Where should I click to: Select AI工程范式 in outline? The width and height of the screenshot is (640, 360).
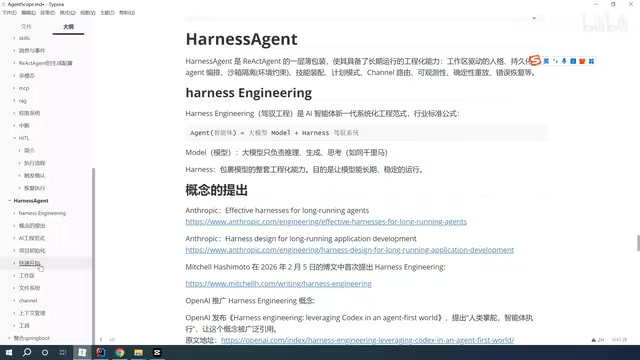click(x=32, y=238)
